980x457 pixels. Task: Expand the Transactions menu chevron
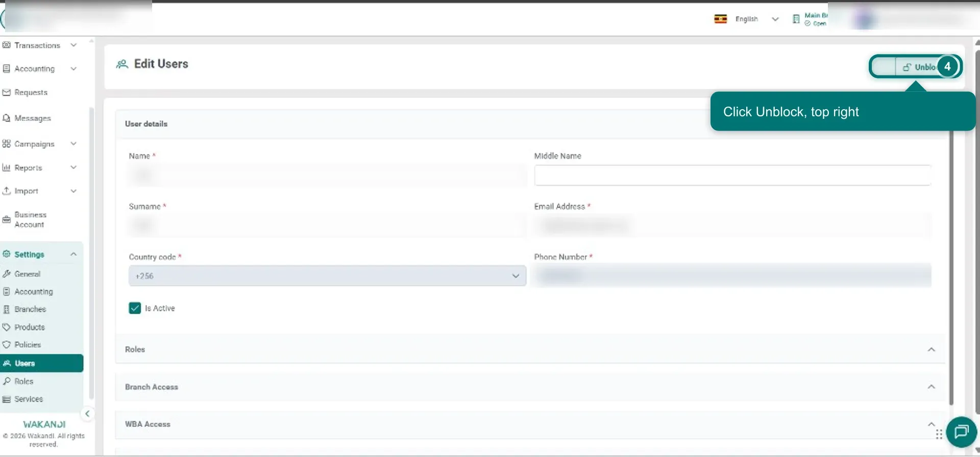coord(73,45)
